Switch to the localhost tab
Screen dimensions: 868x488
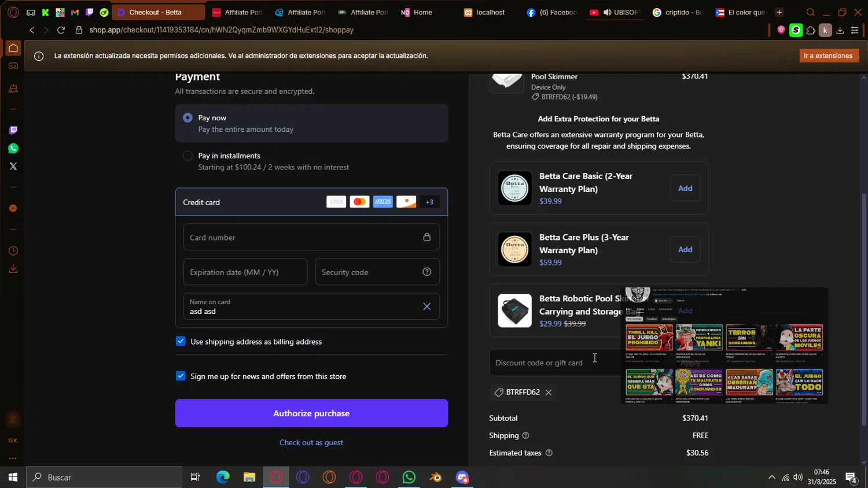pos(486,12)
